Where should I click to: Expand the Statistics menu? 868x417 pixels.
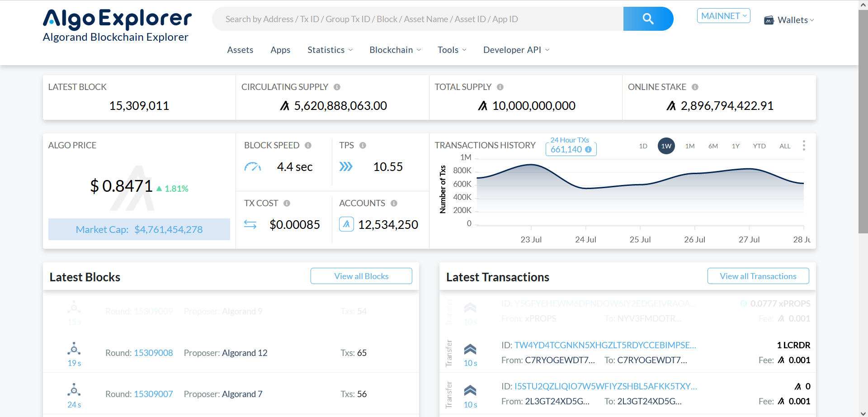point(330,50)
